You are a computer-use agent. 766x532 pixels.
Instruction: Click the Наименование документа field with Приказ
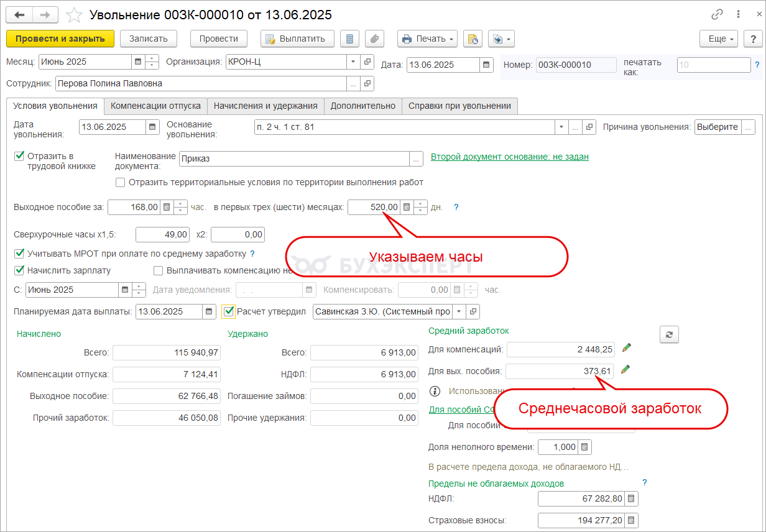[x=295, y=158]
